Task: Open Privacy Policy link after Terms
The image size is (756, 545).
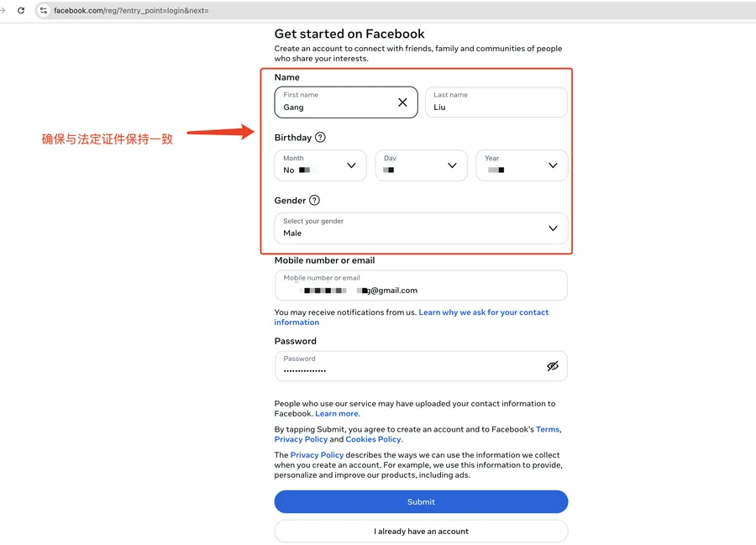Action: point(301,439)
